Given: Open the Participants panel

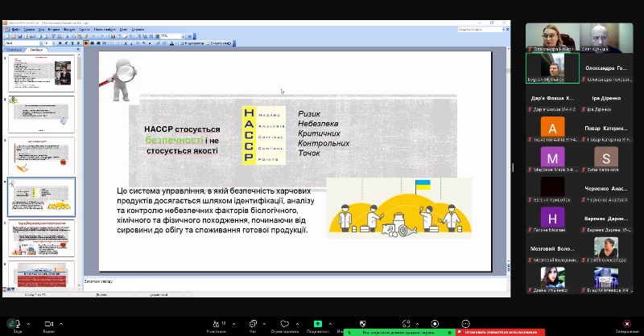Looking at the screenshot, I should pyautogui.click(x=214, y=323).
